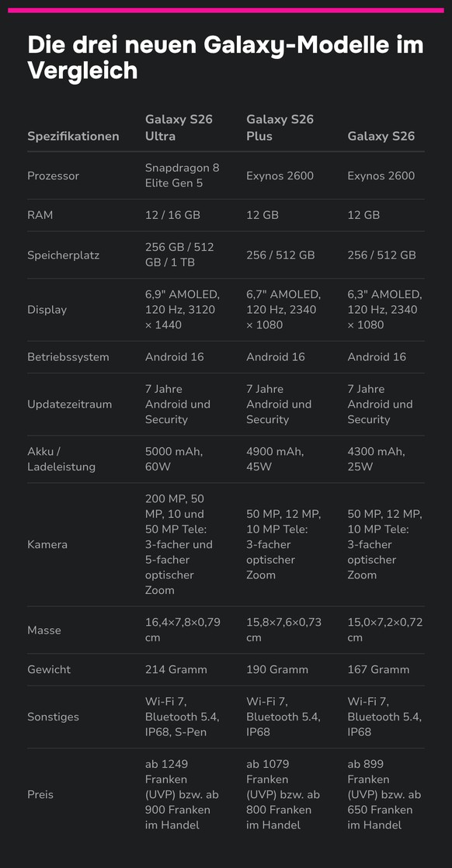Click the 'Prozessor' row label
Image resolution: width=452 pixels, height=868 pixels.
point(53,175)
